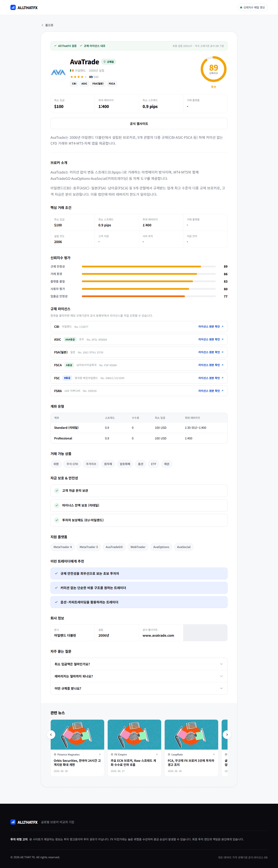Viewport: 278px width, 868px height.
Task: Click the 89 trust score ring
Action: (214, 69)
